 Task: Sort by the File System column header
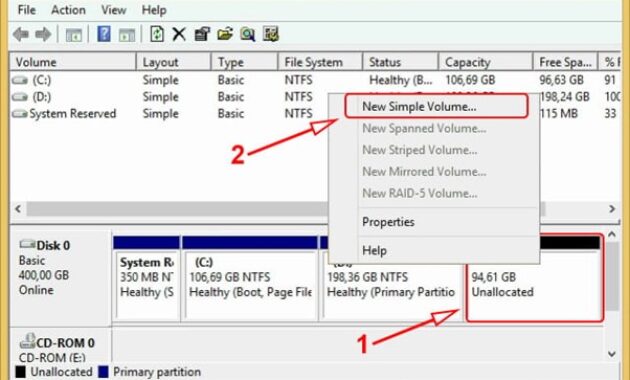click(320, 62)
